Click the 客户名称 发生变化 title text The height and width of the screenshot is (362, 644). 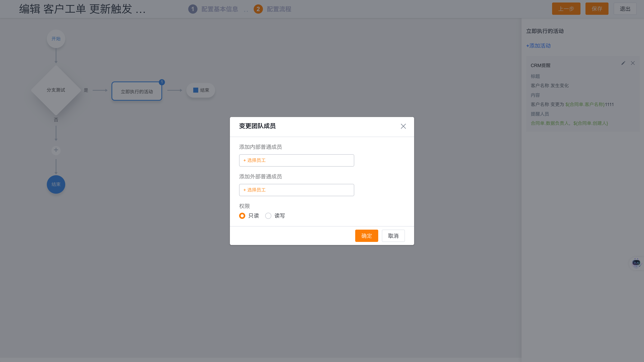click(550, 86)
